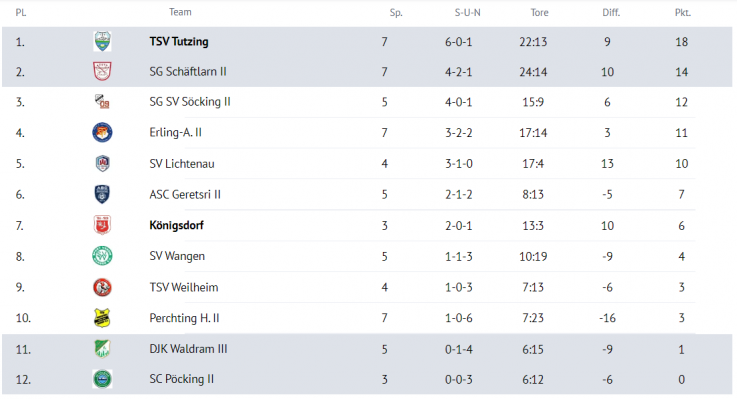Viewport: 737px width, 399px height.
Task: Select the SV Lichtenau team name
Action: click(182, 164)
